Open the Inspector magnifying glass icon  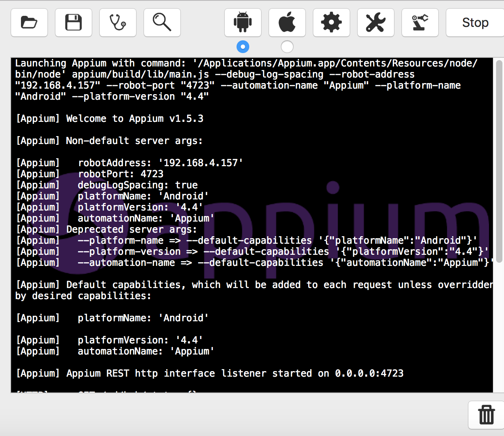point(162,23)
